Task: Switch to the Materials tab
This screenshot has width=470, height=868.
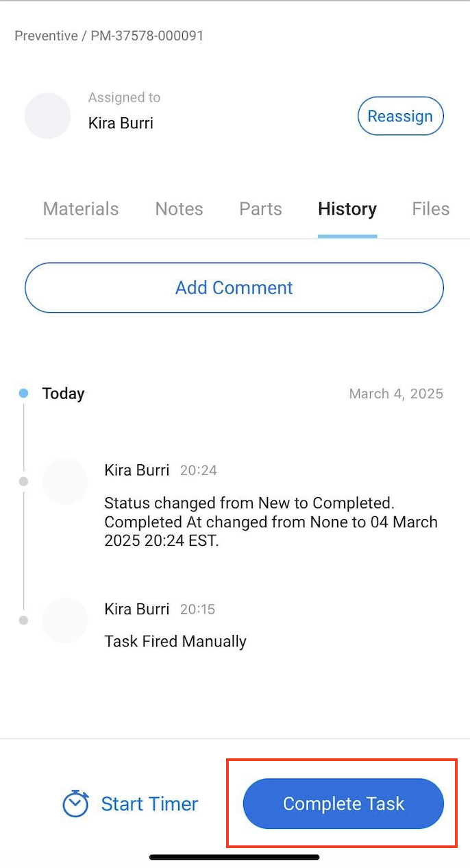Action: [81, 209]
